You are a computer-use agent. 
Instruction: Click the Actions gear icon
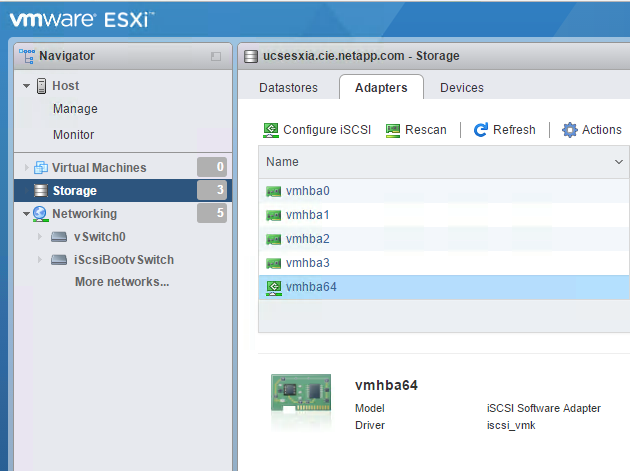click(x=569, y=130)
